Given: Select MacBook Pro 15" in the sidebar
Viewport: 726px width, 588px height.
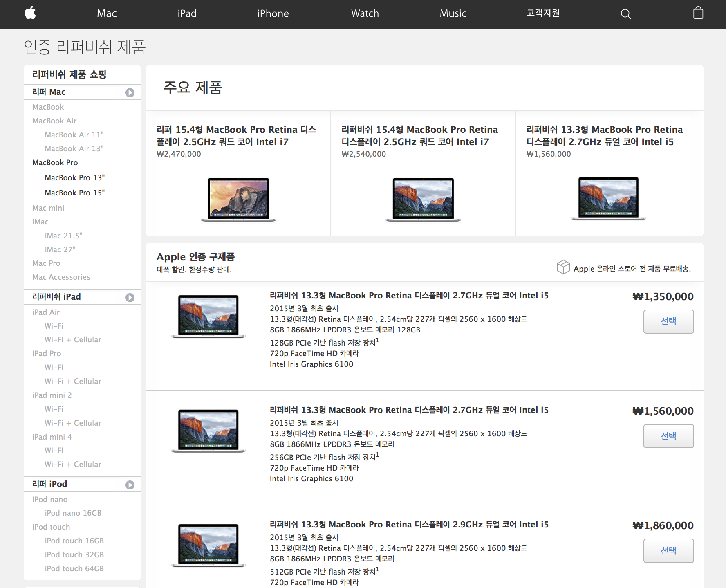Looking at the screenshot, I should 74,193.
